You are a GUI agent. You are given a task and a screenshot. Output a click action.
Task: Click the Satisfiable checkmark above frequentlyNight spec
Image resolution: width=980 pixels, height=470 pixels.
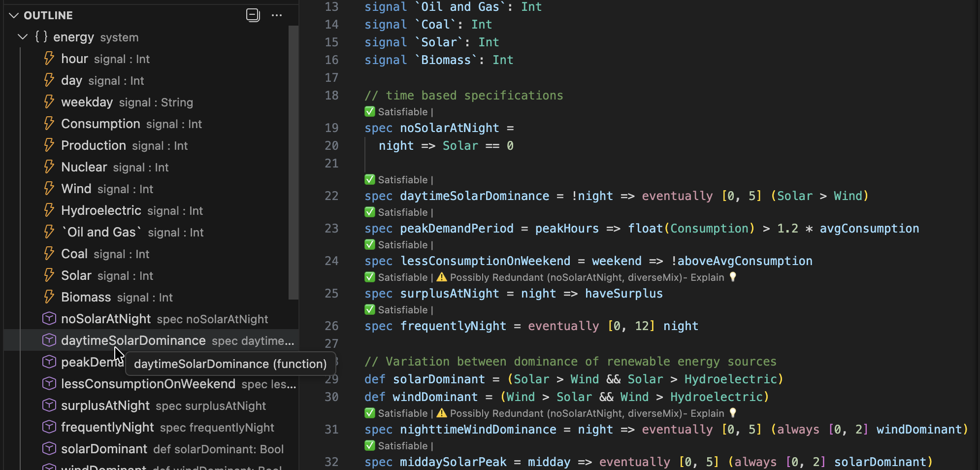(x=369, y=310)
